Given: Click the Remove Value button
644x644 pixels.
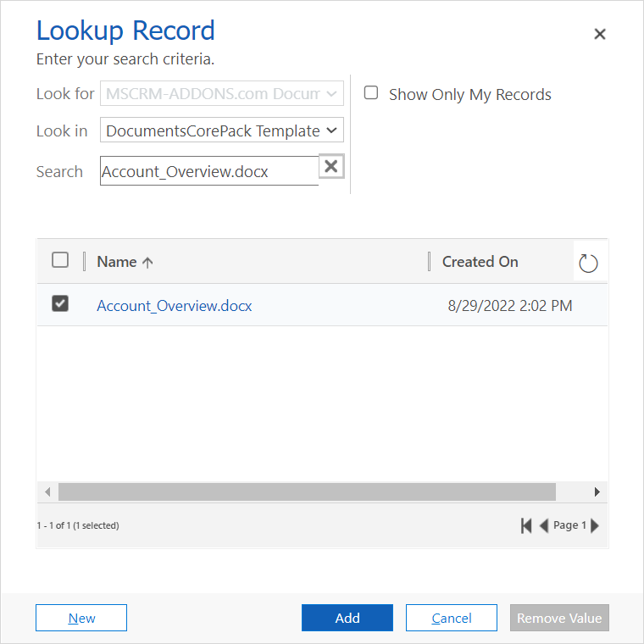Looking at the screenshot, I should click(559, 618).
